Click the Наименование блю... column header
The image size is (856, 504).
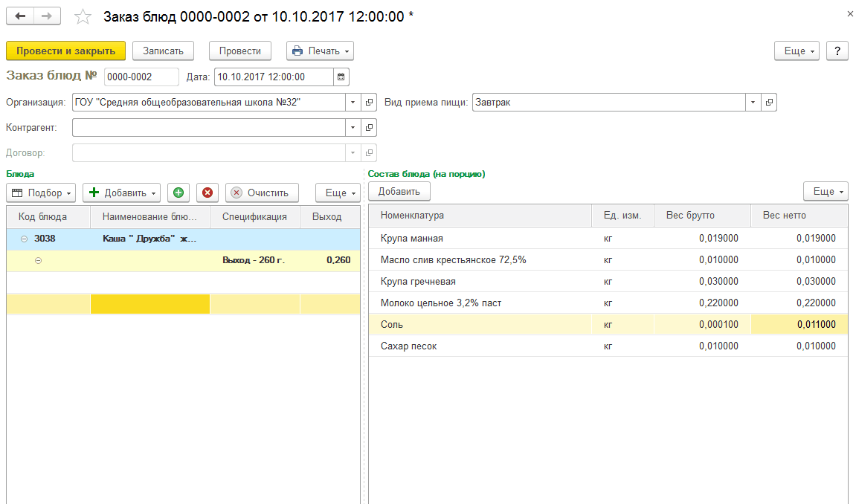coord(150,216)
